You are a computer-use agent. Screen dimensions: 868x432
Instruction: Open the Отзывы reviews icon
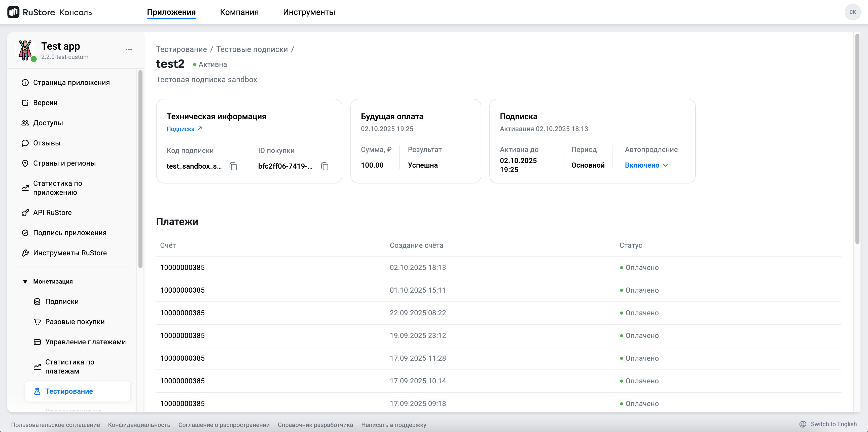(x=25, y=143)
